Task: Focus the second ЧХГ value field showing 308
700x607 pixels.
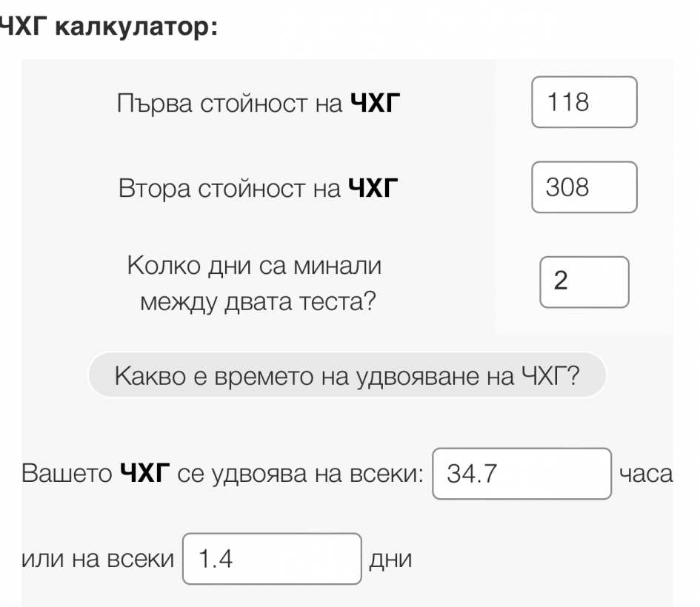Action: 584,187
